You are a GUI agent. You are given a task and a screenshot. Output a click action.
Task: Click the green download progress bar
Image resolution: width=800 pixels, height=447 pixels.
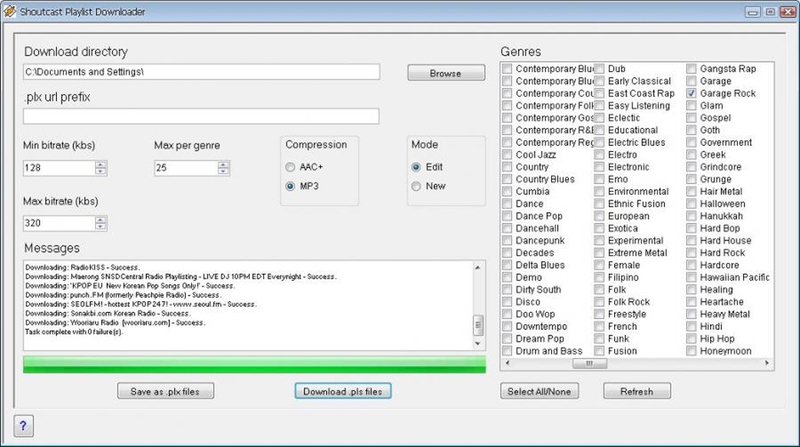click(x=255, y=365)
